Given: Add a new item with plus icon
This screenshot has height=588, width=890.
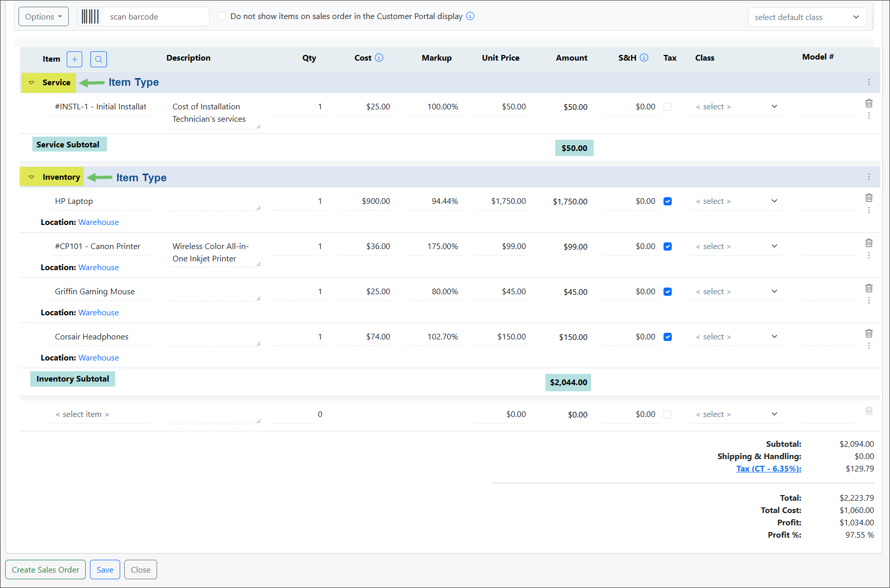Looking at the screenshot, I should tap(74, 59).
